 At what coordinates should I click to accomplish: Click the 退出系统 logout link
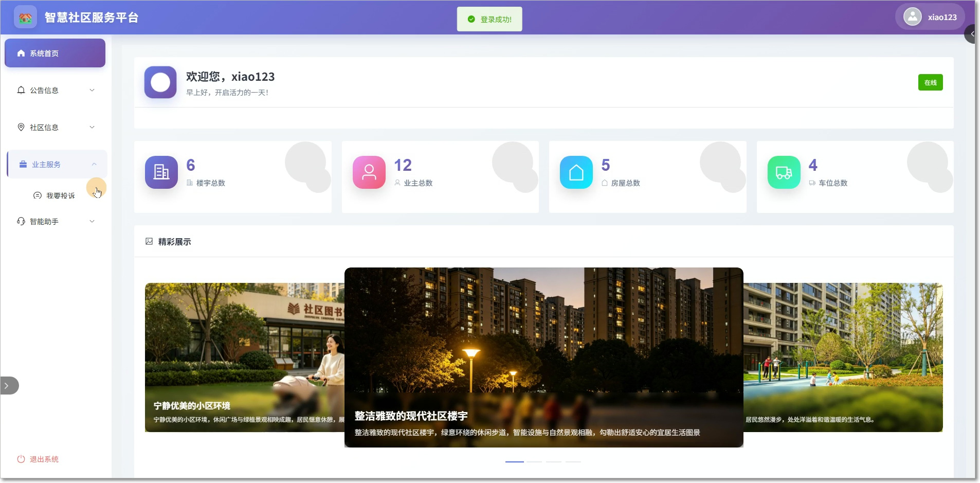coord(38,459)
